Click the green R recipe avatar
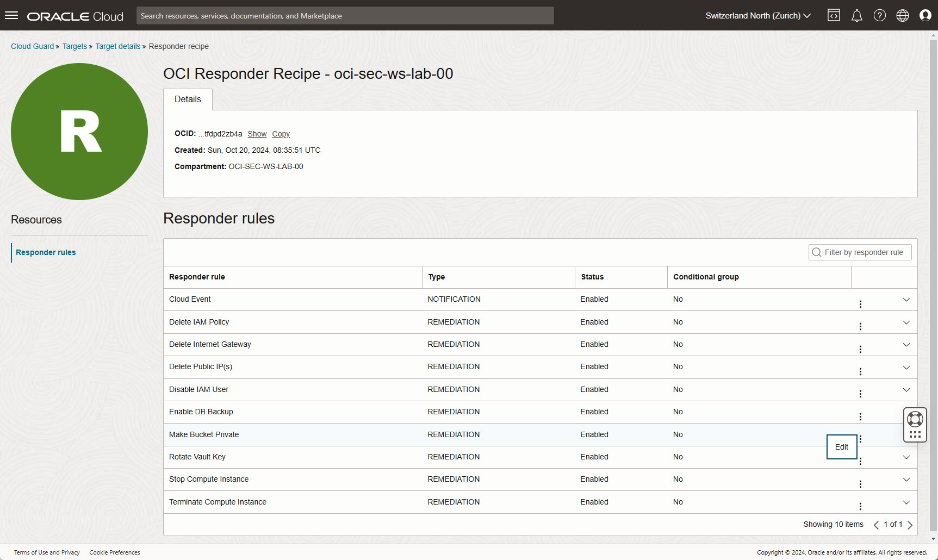This screenshot has height=560, width=938. [79, 132]
